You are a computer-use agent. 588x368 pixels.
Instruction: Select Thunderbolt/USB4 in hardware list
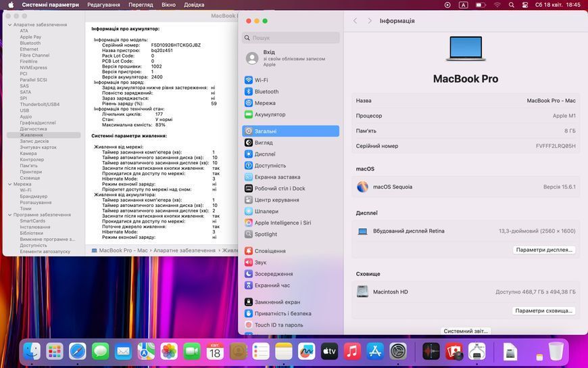click(39, 104)
